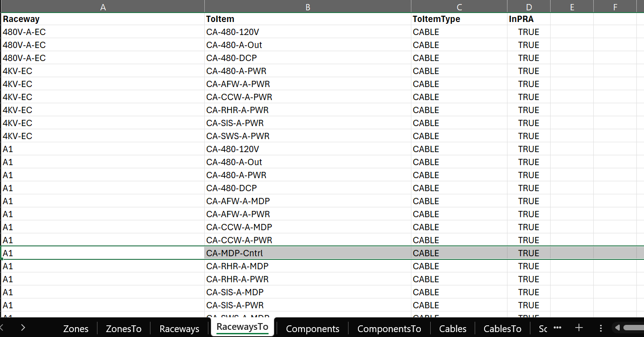Go to the Components sheet tab

click(x=312, y=329)
